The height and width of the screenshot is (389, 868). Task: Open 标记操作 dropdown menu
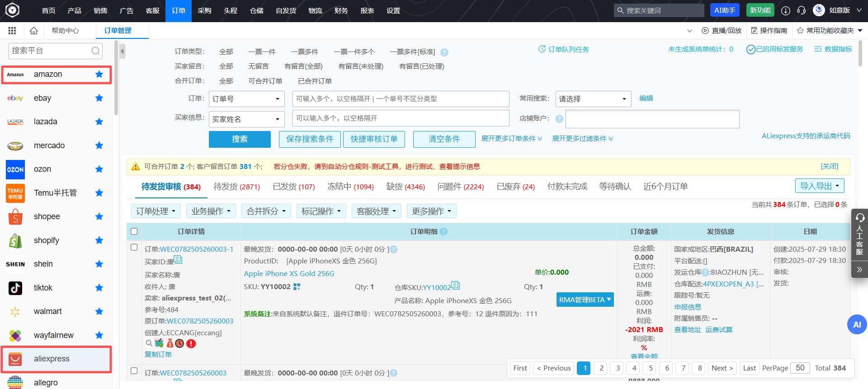click(321, 211)
